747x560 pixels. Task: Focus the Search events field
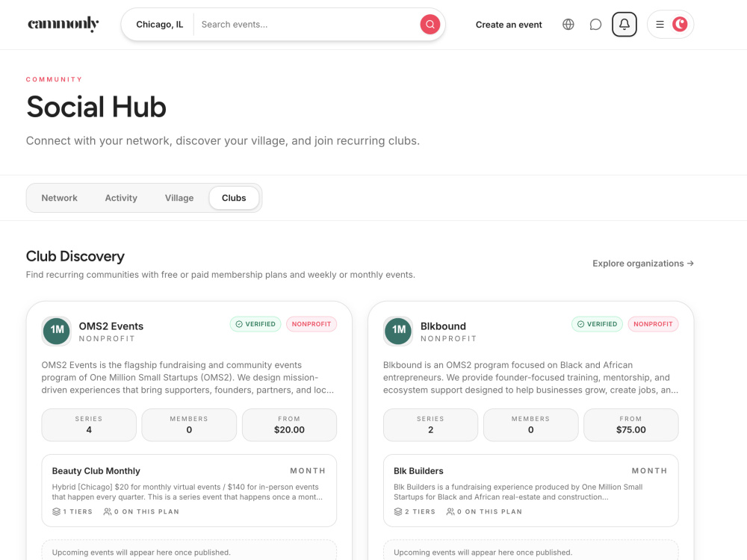click(307, 25)
